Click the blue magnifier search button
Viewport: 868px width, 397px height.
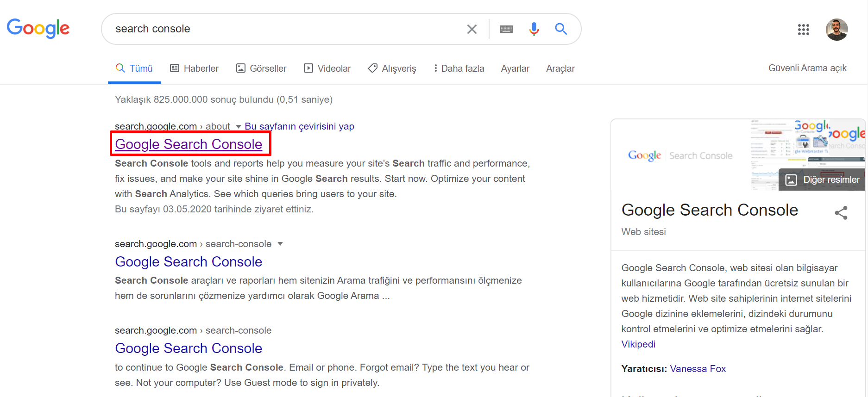[561, 29]
